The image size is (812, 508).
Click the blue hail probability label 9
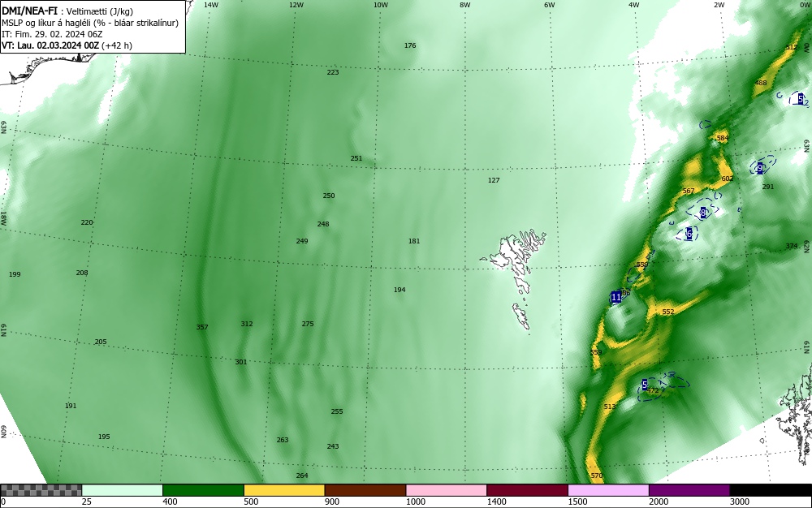pyautogui.click(x=759, y=168)
